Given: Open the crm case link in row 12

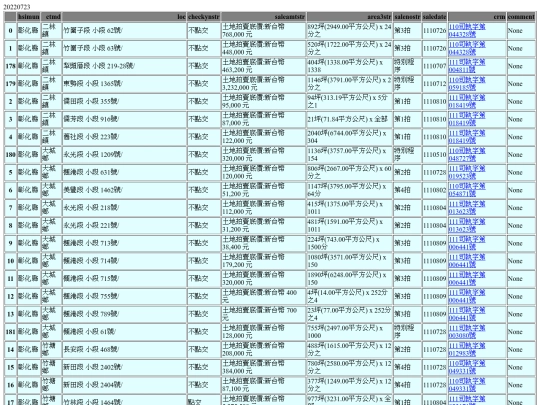Looking at the screenshot, I should click(x=467, y=297).
